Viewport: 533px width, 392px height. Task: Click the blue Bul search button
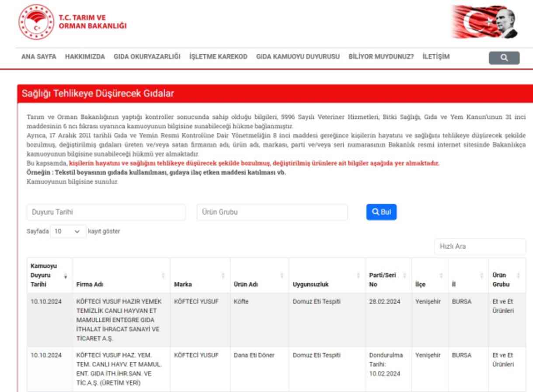coord(382,212)
